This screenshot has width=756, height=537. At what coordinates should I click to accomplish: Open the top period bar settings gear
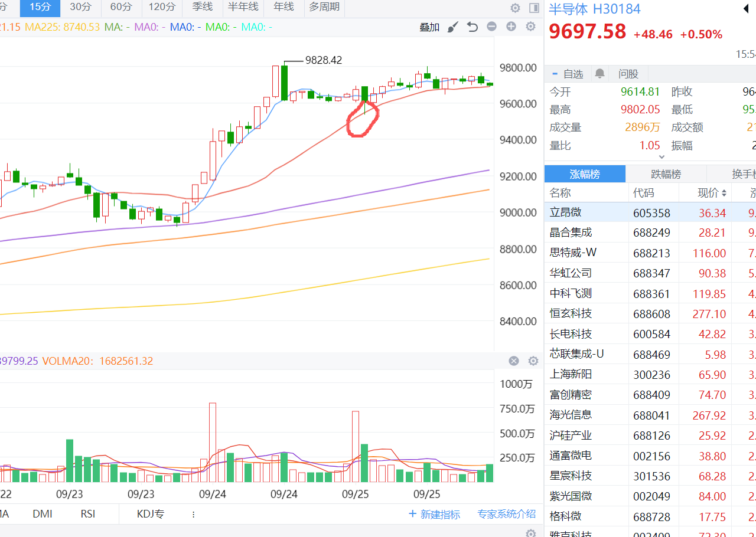515,8
